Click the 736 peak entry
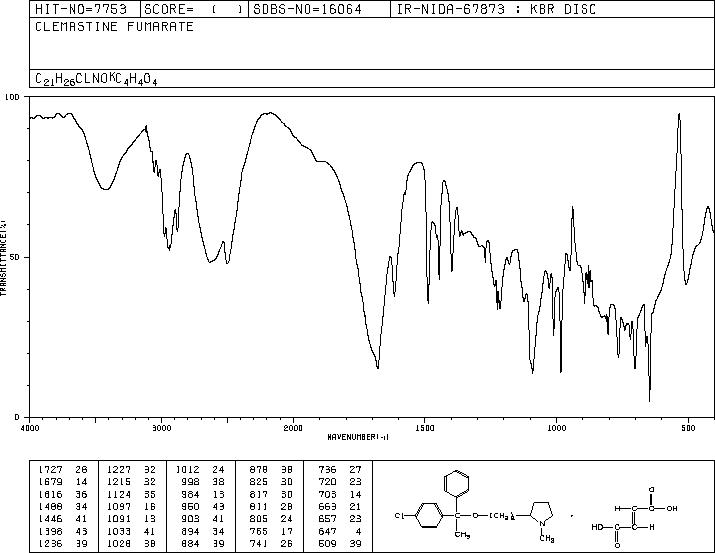Image resolution: width=715 pixels, height=553 pixels. [340, 469]
